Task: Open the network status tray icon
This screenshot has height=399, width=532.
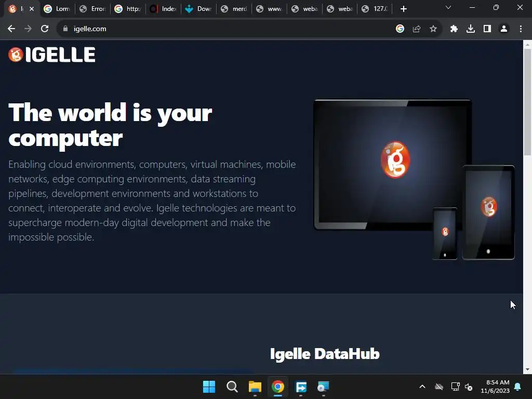Action: coord(455,387)
